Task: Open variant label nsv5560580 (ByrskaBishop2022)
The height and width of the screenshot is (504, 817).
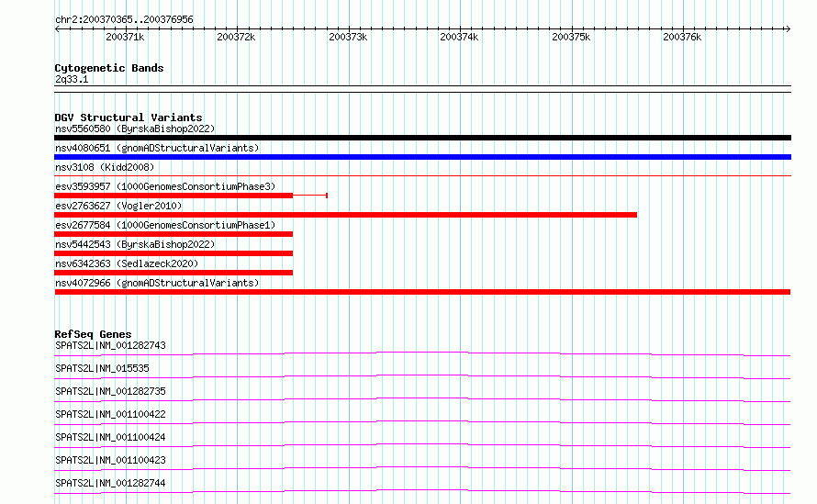Action: point(135,129)
